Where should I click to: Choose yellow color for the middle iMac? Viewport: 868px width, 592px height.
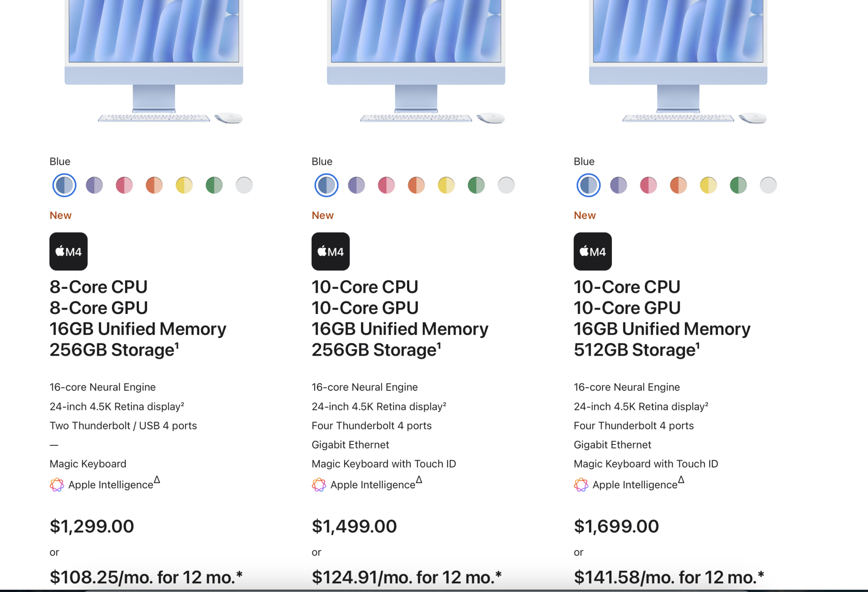tap(446, 185)
